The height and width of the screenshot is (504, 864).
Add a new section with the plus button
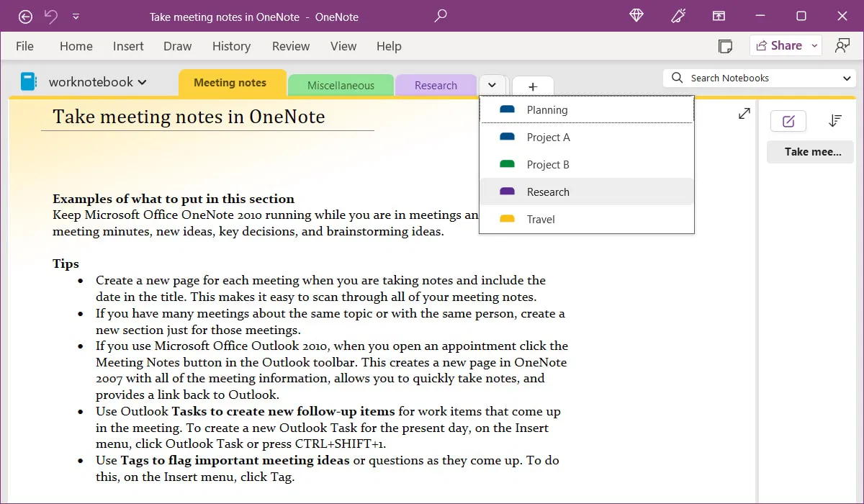532,86
